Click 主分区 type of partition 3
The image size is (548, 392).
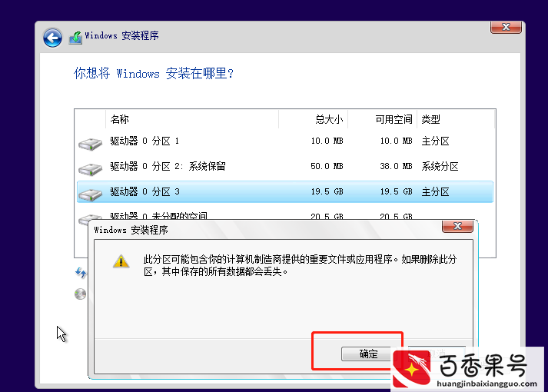435,191
